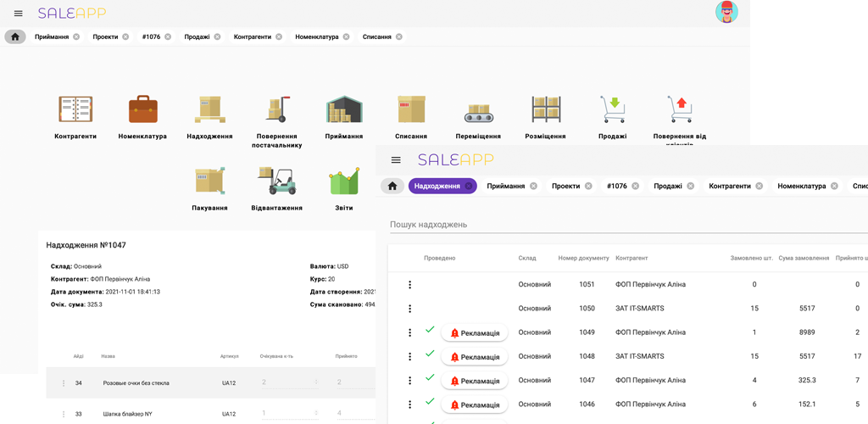Click the Пошук надходжень search field
The image size is (868, 424).
coord(629,225)
